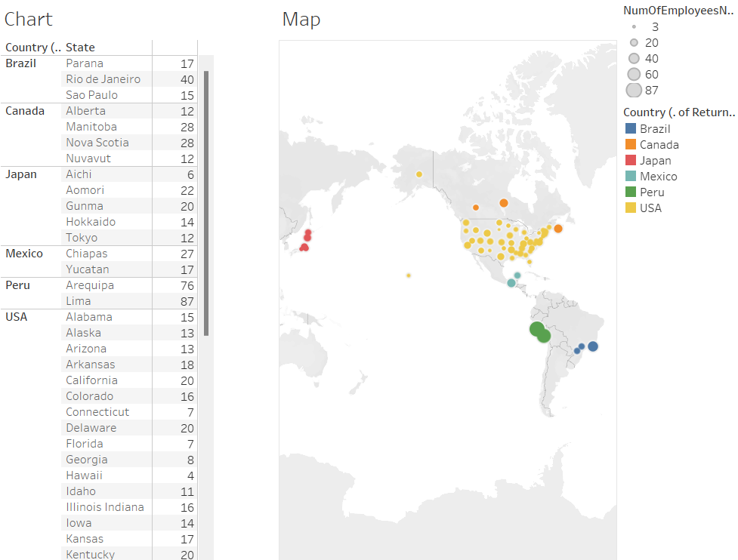738x560 pixels.
Task: Click the value 40 for Rio de Janeiro
Action: 187,79
